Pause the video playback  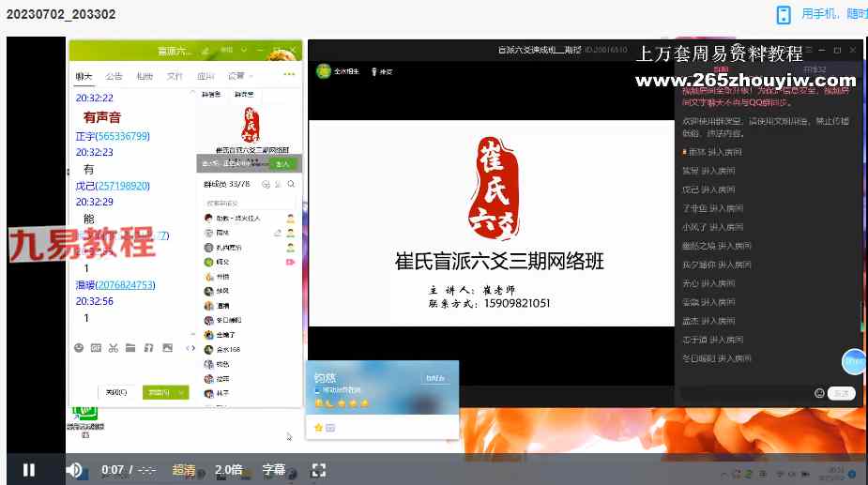[x=29, y=470]
